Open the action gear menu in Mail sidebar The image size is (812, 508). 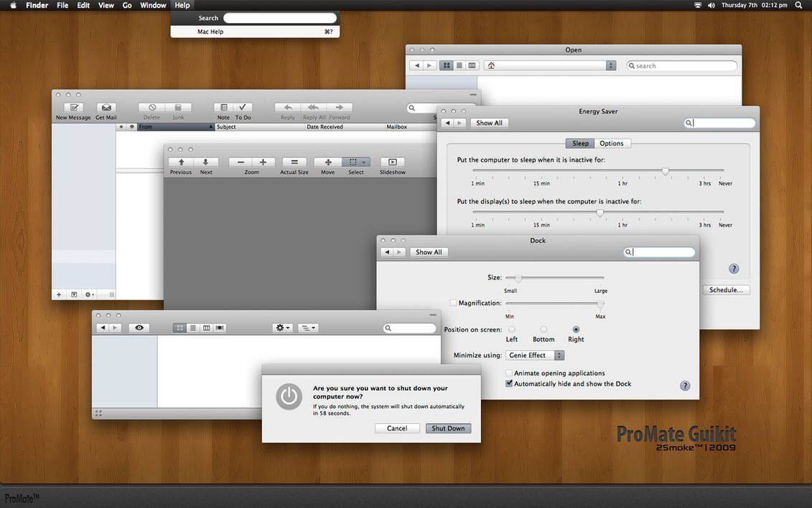pyautogui.click(x=89, y=295)
